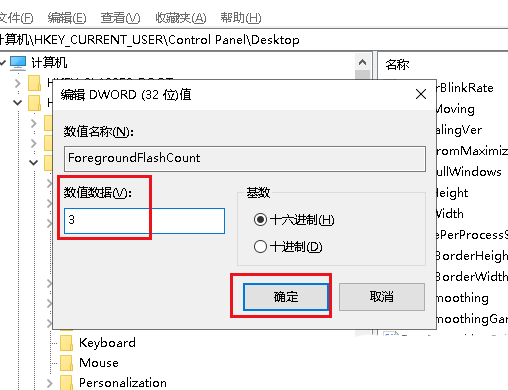This screenshot has height=390, width=508.
Task: Open the 收藏夹(A) menu
Action: (181, 18)
